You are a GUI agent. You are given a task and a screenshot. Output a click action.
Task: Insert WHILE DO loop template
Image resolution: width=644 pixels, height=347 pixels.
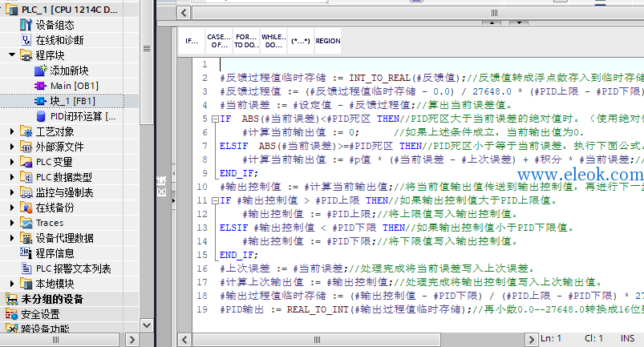273,41
